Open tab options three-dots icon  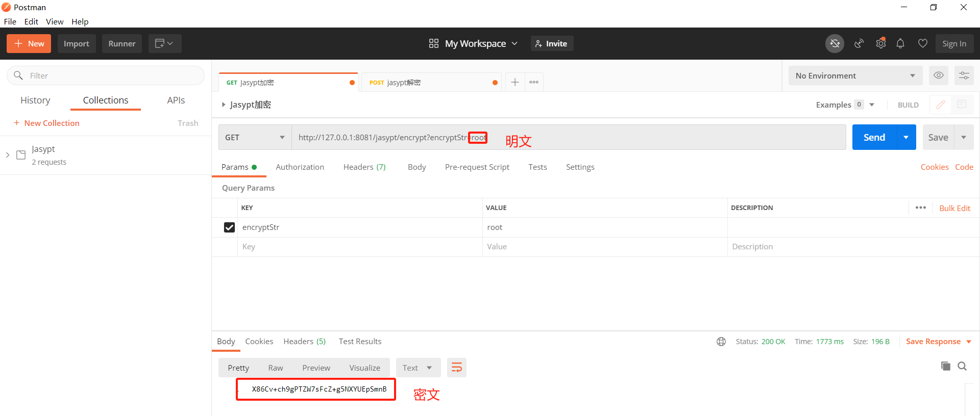pyautogui.click(x=534, y=82)
